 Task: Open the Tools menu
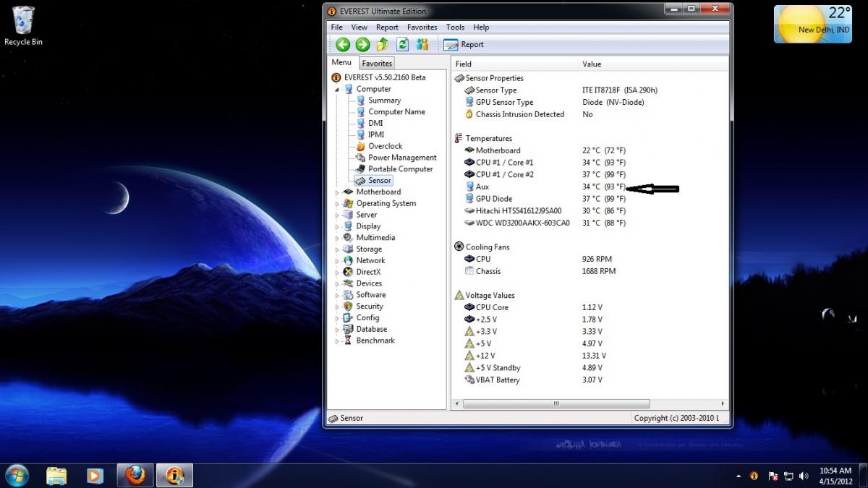tap(455, 27)
